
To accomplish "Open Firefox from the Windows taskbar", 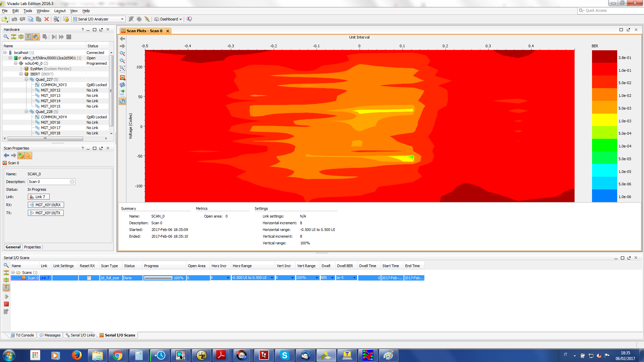I will tap(76, 355).
